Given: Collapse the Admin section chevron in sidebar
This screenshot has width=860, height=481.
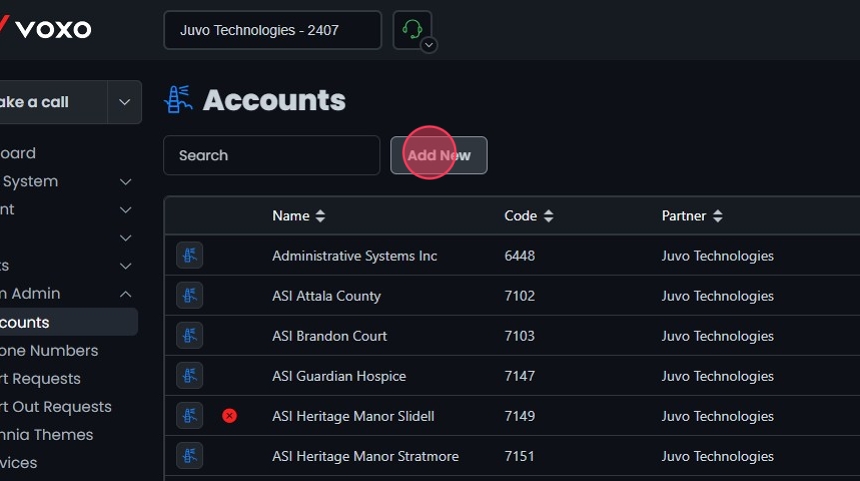Looking at the screenshot, I should point(126,294).
